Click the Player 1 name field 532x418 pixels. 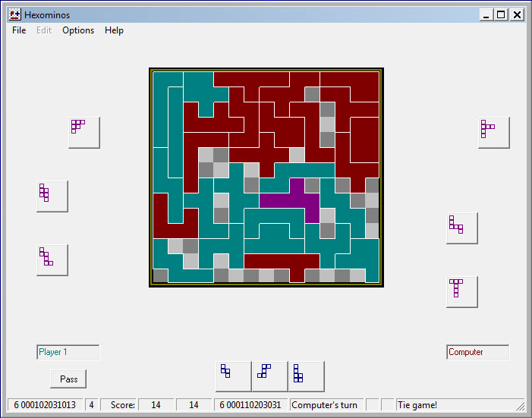68,352
